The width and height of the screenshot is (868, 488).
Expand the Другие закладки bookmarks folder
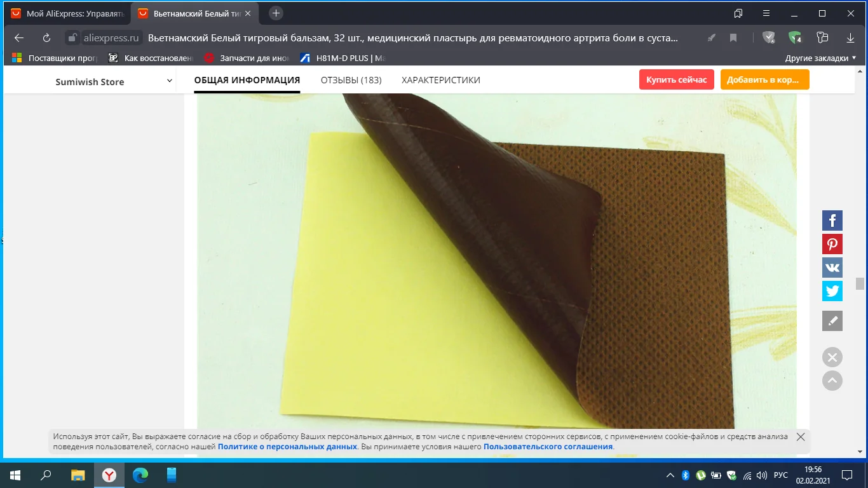click(821, 58)
